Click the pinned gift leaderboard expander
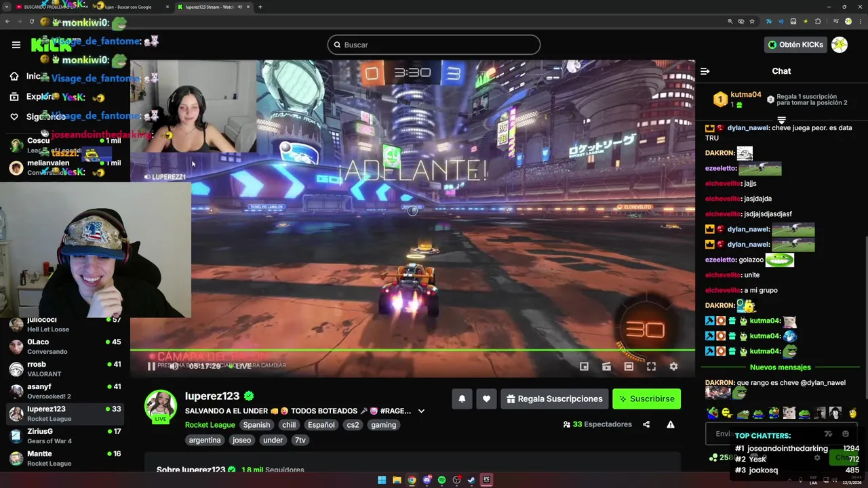 (x=781, y=120)
